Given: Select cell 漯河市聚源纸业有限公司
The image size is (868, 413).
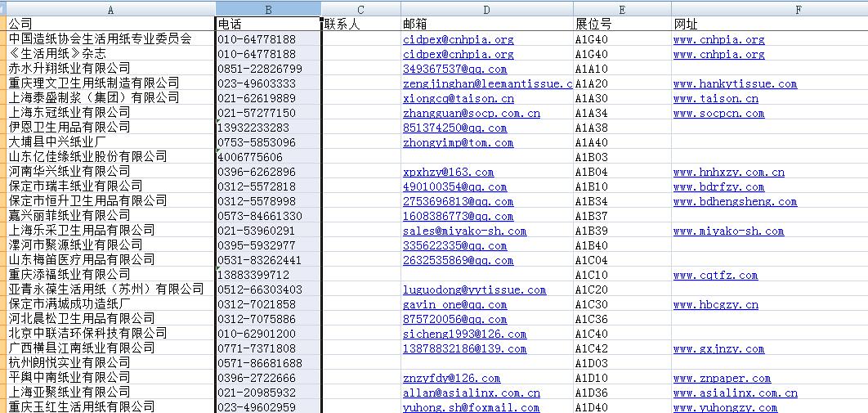Looking at the screenshot, I should click(110, 246).
